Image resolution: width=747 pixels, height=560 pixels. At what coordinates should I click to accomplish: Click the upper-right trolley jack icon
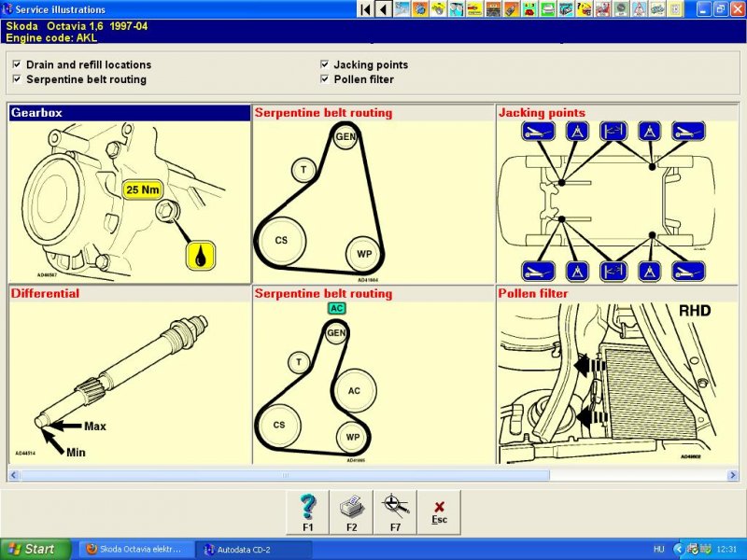688,131
